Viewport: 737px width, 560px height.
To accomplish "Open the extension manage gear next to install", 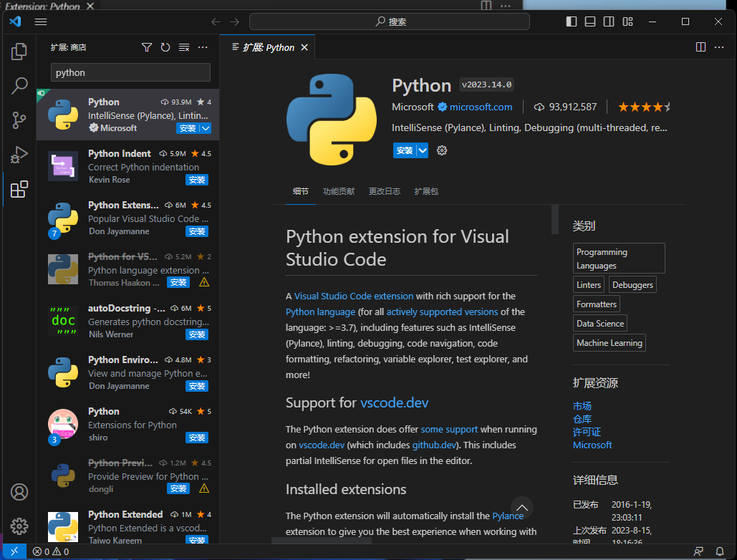I will pos(442,150).
